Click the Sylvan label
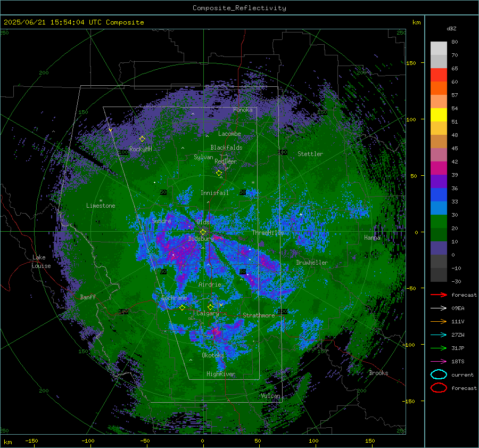The width and height of the screenshot is (479, 448). [203, 157]
